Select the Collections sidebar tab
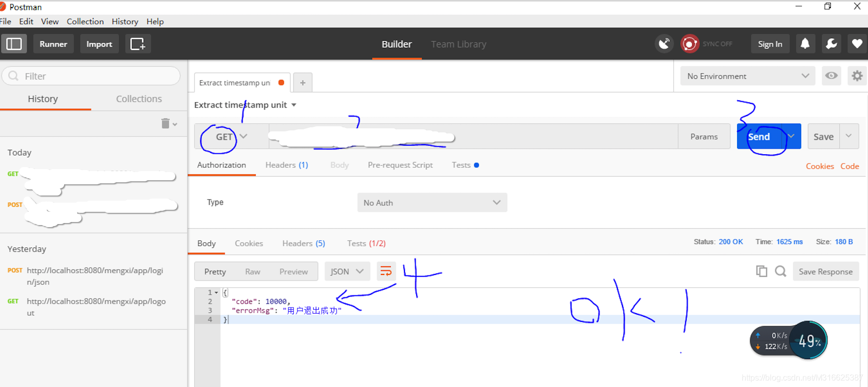This screenshot has width=868, height=387. 139,99
